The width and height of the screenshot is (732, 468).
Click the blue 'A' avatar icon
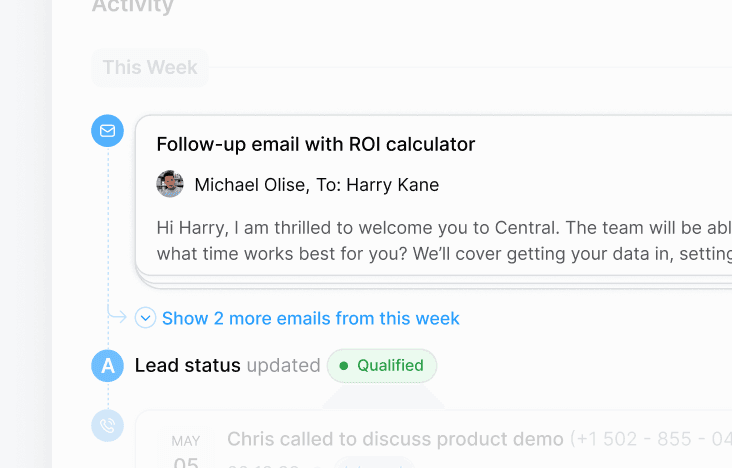pyautogui.click(x=107, y=366)
